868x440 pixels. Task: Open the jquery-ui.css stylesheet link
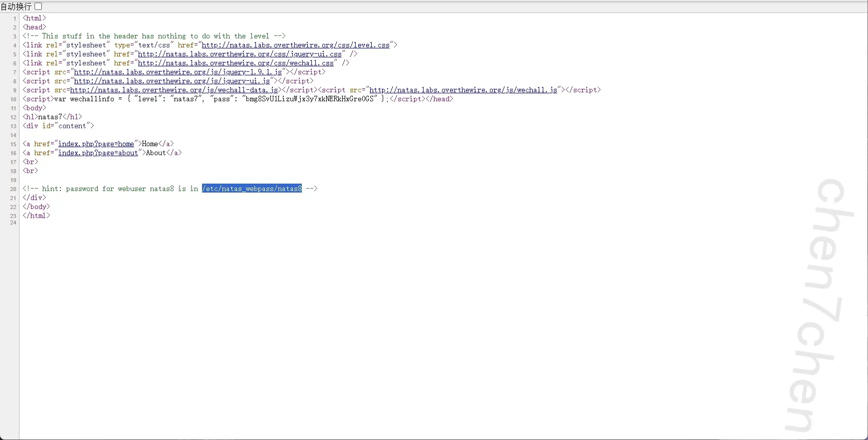(x=239, y=54)
